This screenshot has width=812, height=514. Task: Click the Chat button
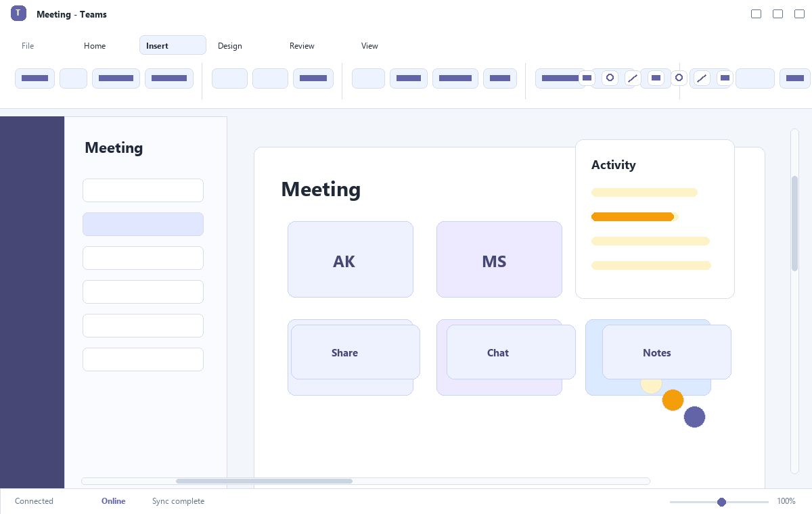(x=511, y=352)
